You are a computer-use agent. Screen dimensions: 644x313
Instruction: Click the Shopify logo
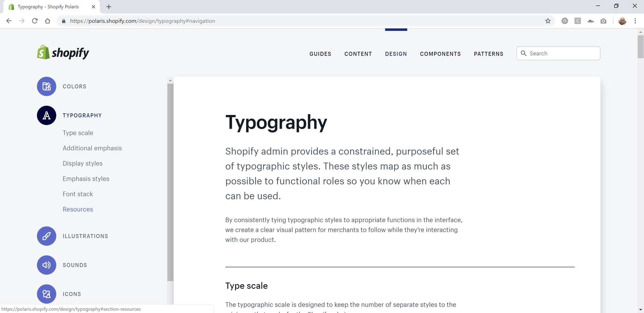coord(63,52)
